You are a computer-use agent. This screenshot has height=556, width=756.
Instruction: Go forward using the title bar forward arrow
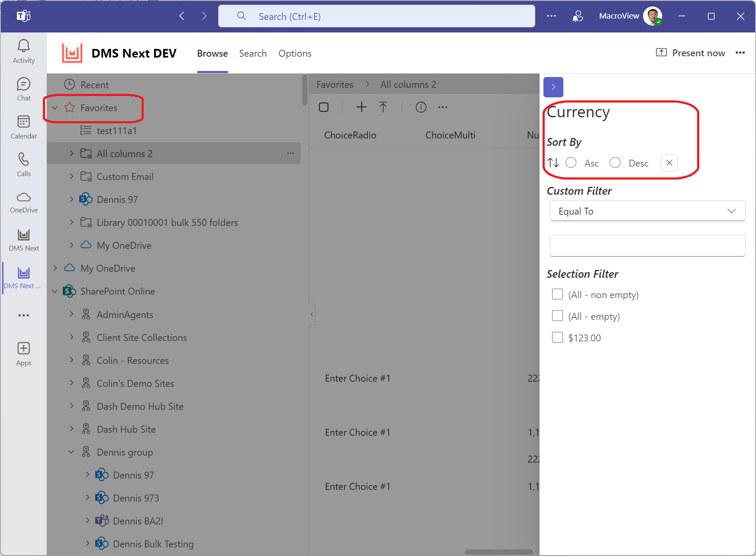coord(204,16)
